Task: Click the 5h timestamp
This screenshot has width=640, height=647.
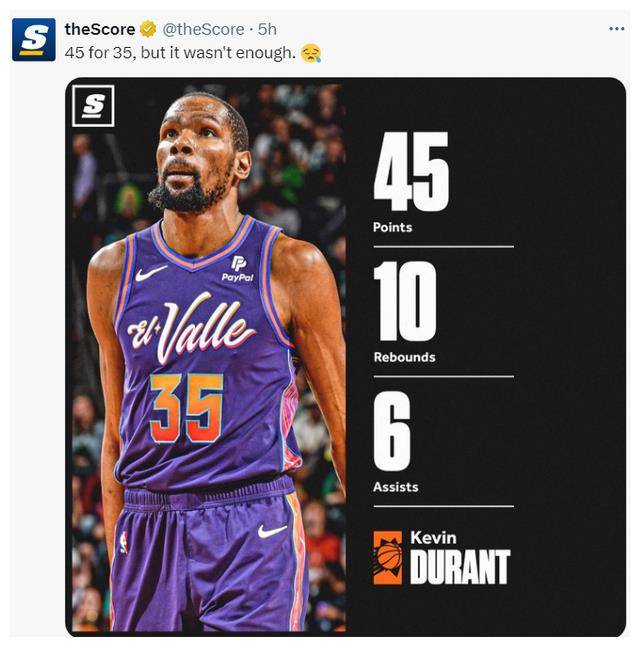Action: coord(267,29)
